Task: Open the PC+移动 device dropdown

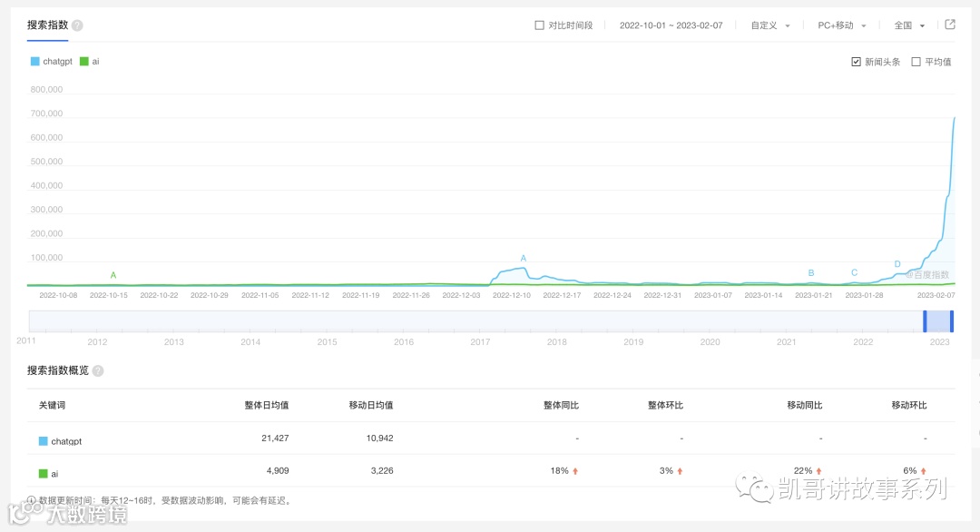Action: (842, 25)
